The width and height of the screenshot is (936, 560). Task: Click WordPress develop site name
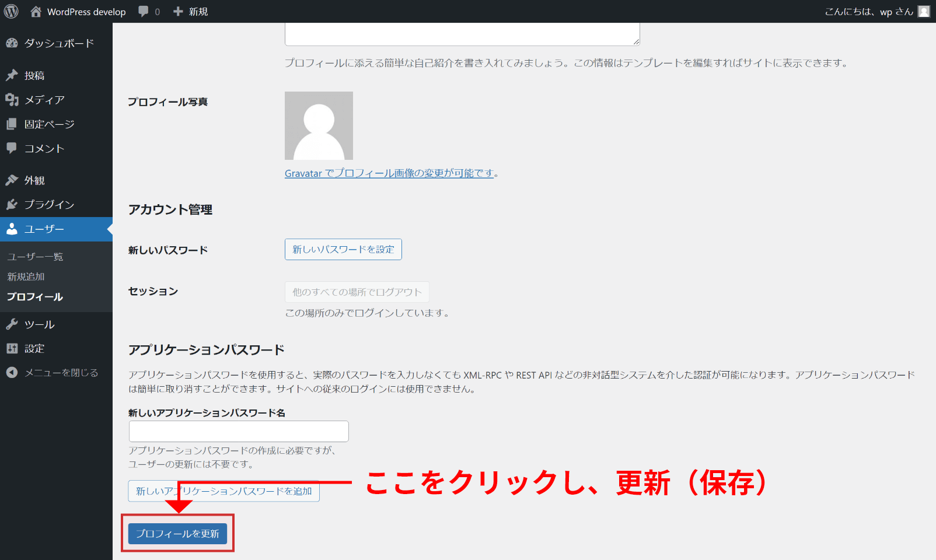point(86,12)
